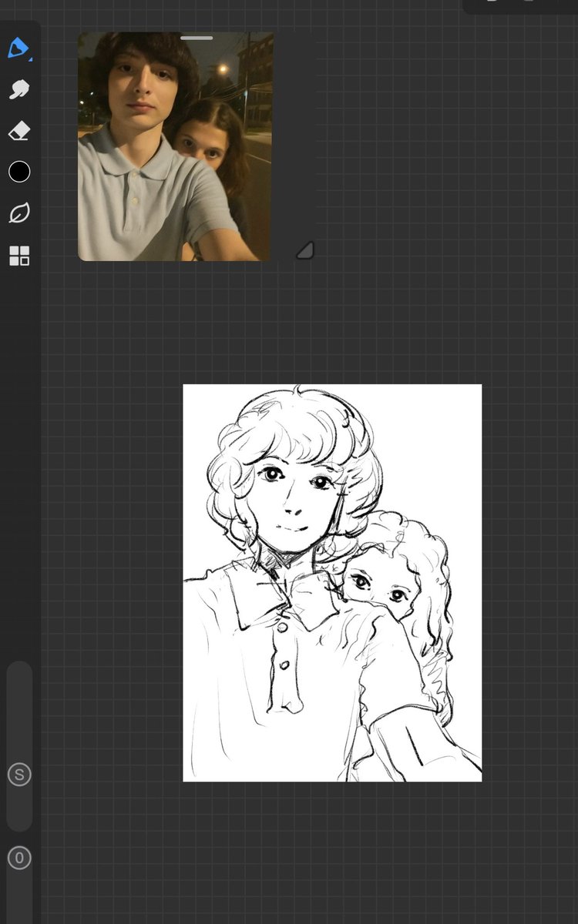Tap the circled S button
Viewport: 578px width, 924px height.
point(19,774)
